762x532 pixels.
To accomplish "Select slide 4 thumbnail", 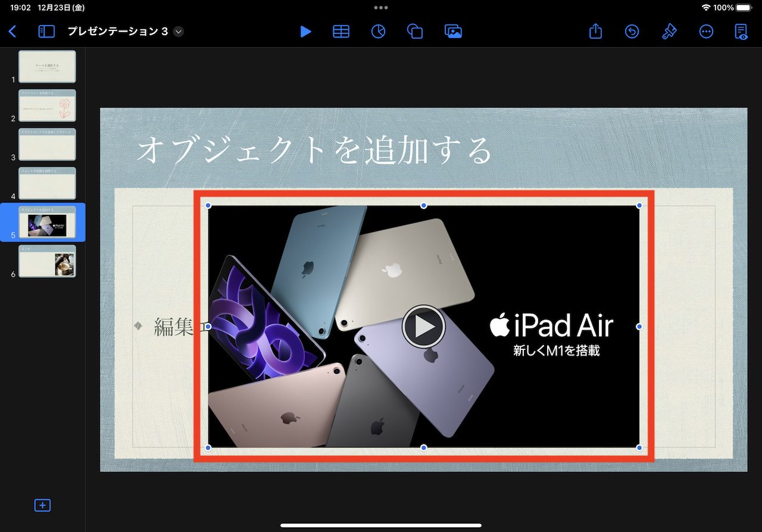I will pyautogui.click(x=47, y=183).
